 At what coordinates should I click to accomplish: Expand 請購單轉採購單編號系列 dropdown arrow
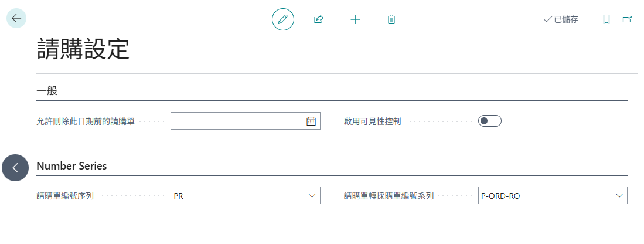[619, 196]
